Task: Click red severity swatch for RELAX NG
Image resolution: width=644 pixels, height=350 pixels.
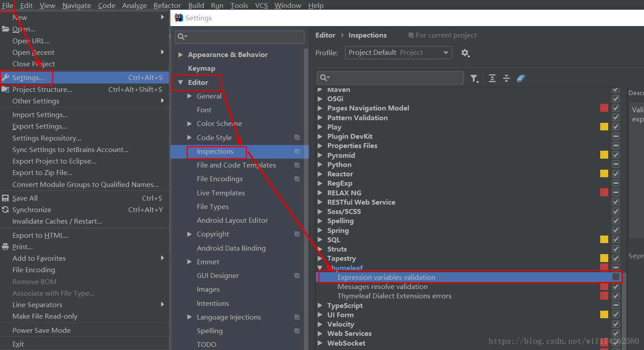Action: pyautogui.click(x=604, y=192)
